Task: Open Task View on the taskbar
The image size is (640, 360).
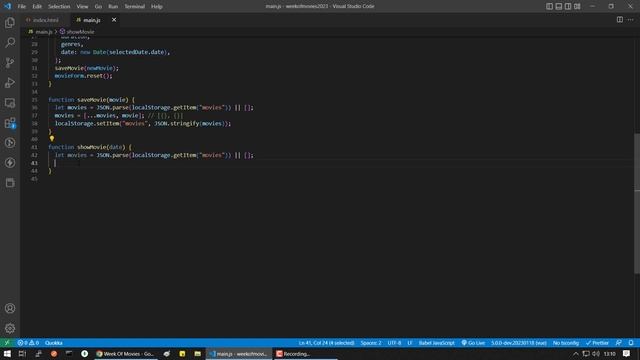Action: [x=22, y=354]
